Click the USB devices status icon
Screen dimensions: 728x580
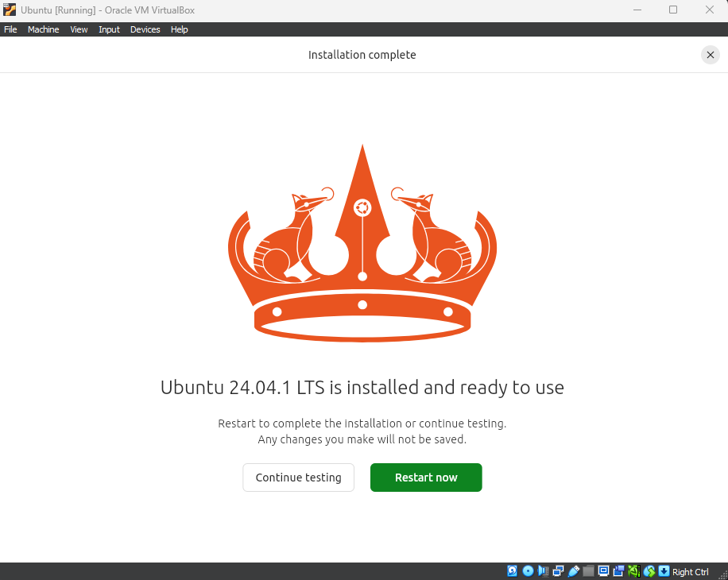tap(573, 571)
